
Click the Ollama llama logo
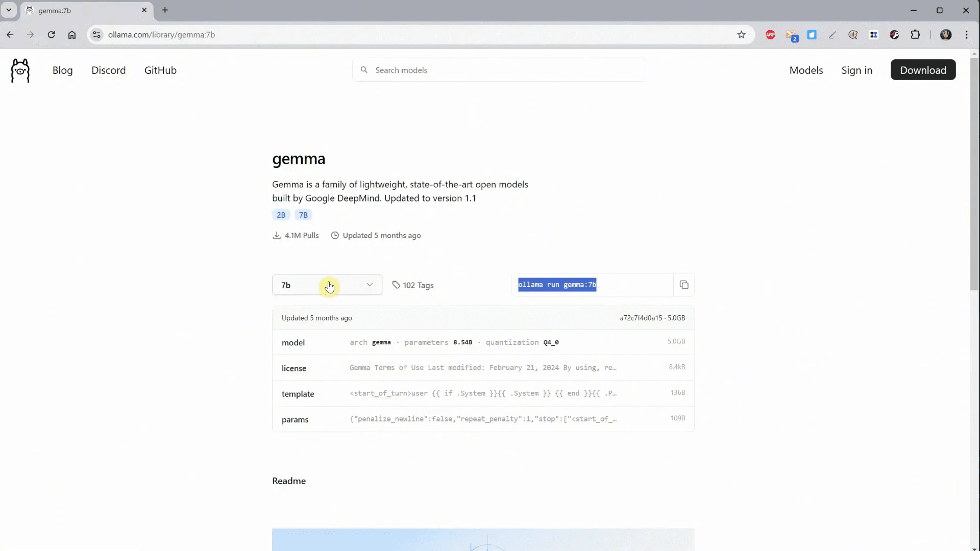pos(20,70)
